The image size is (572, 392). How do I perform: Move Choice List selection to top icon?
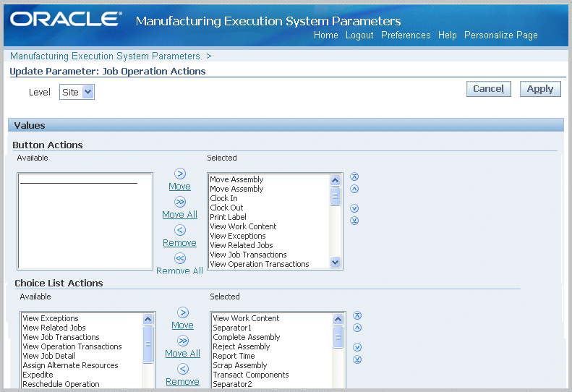[357, 315]
